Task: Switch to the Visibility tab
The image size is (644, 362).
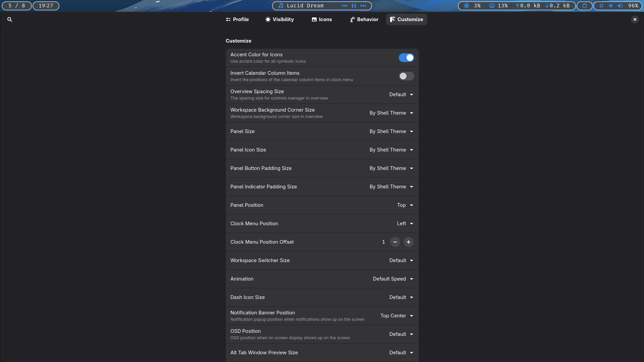Action: click(x=279, y=19)
